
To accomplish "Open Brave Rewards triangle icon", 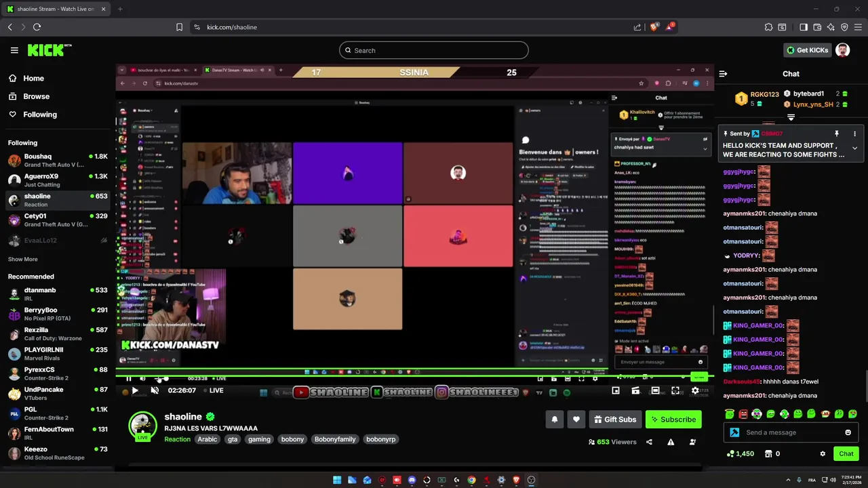I will coord(670,27).
